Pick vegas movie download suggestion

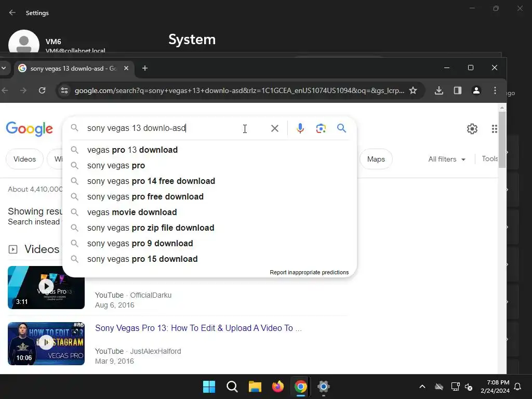(x=210, y=212)
